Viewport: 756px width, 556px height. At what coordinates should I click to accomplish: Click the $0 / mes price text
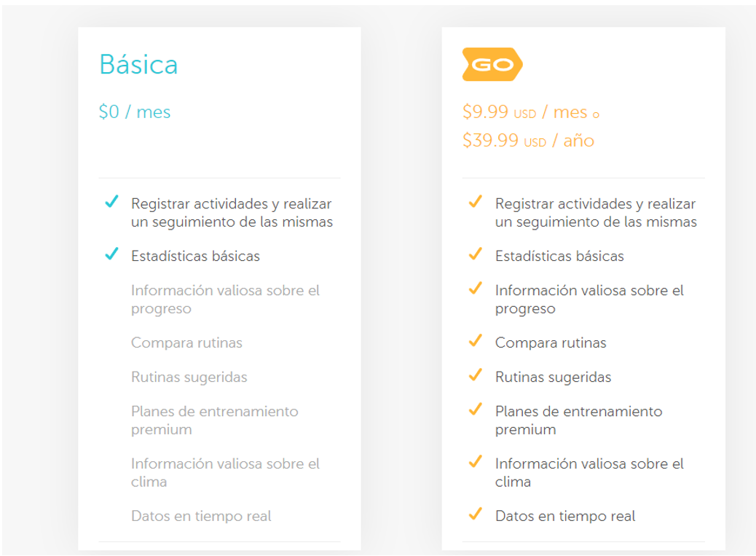[135, 112]
